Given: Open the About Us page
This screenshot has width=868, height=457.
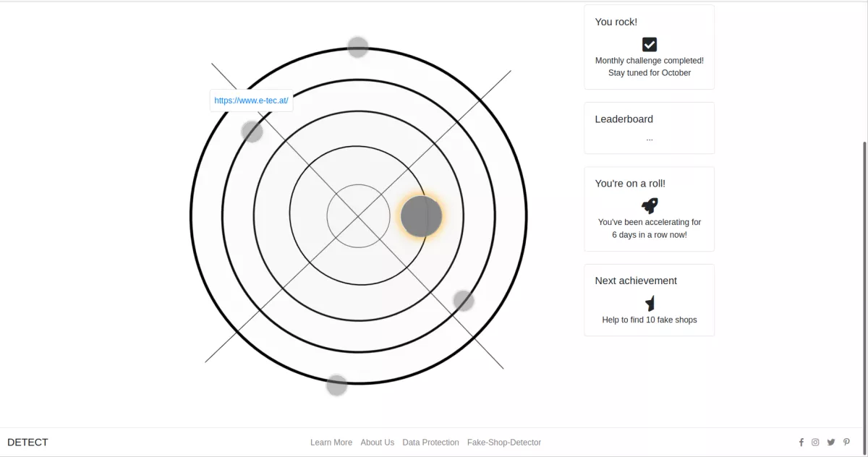Looking at the screenshot, I should pos(377,442).
